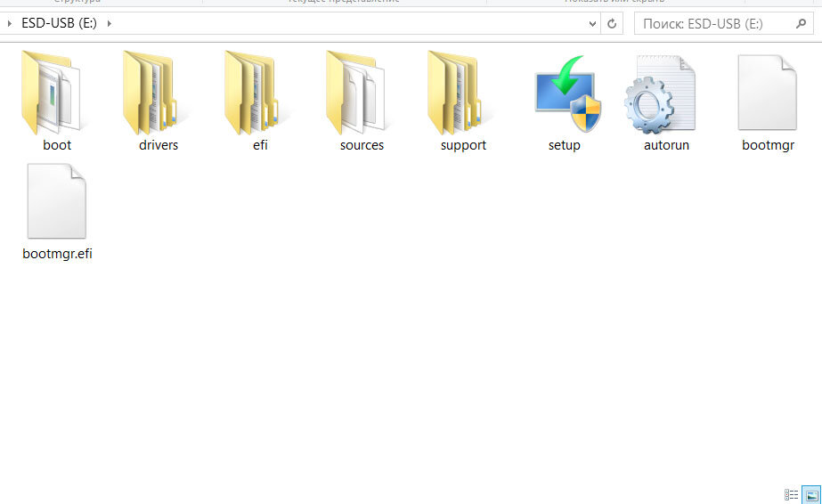The height and width of the screenshot is (504, 822).
Task: Focus the Поиск: ESD-USB (E:) search field
Action: pyautogui.click(x=723, y=23)
